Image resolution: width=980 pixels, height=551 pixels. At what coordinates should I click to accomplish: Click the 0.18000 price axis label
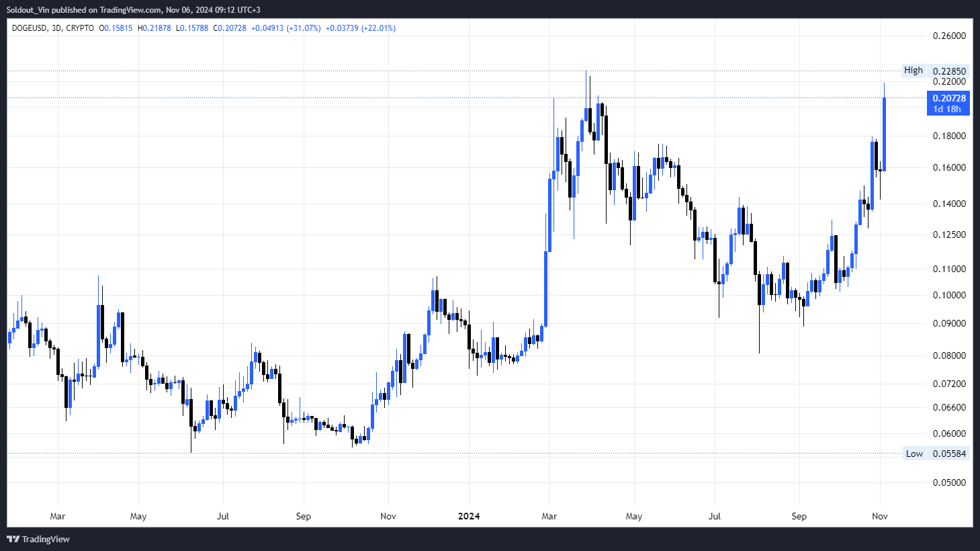[949, 136]
